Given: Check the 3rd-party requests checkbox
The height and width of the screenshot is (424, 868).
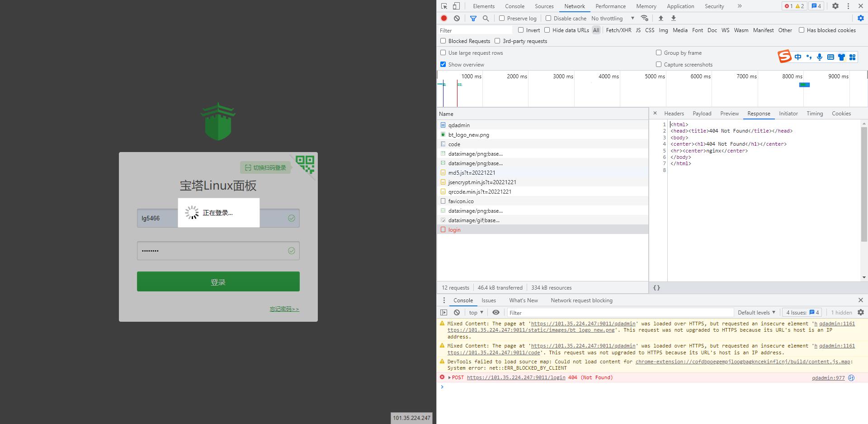Looking at the screenshot, I should pos(497,41).
